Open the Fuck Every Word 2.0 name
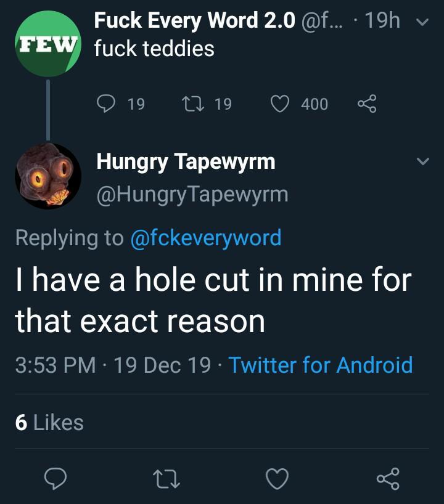444x504 pixels. [x=194, y=21]
